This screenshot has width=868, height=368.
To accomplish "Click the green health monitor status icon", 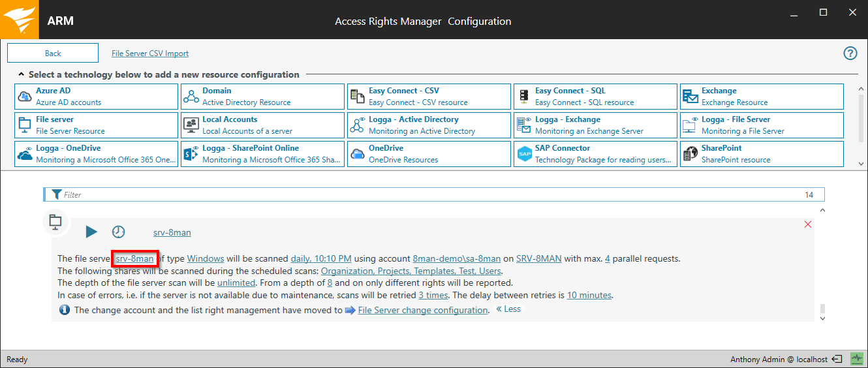I will [x=856, y=359].
